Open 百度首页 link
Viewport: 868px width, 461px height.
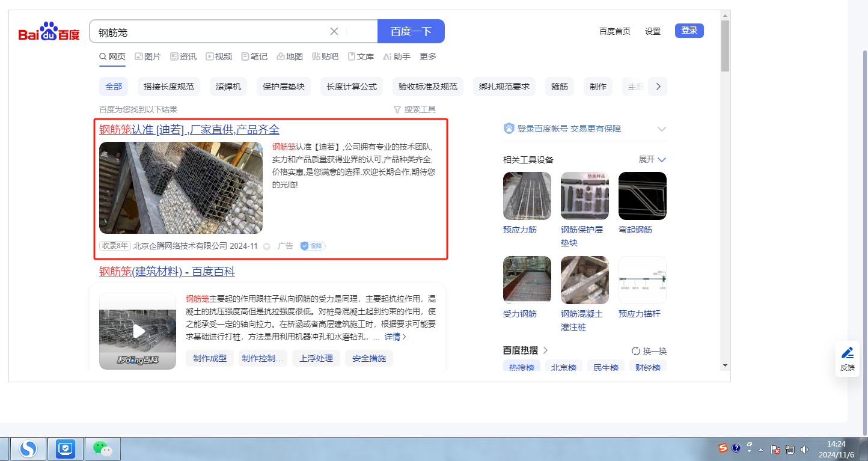[615, 31]
